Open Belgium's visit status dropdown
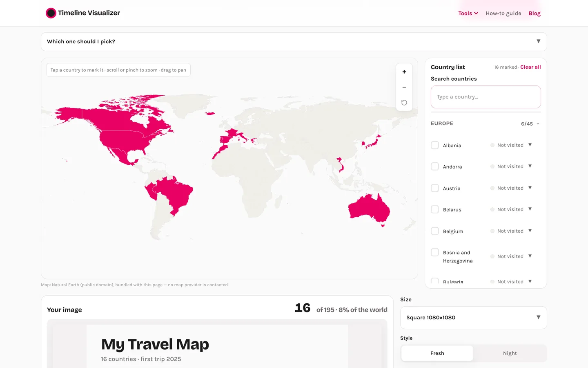 511,231
